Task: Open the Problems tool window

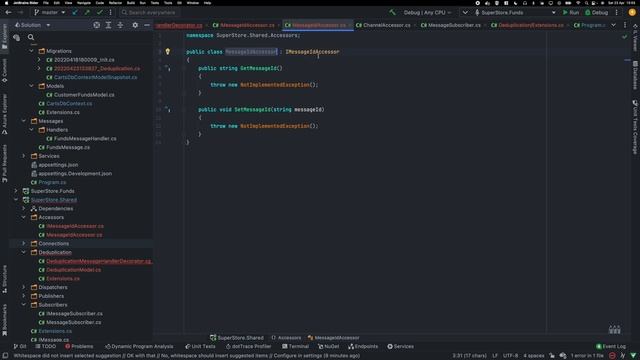Action: point(79,347)
